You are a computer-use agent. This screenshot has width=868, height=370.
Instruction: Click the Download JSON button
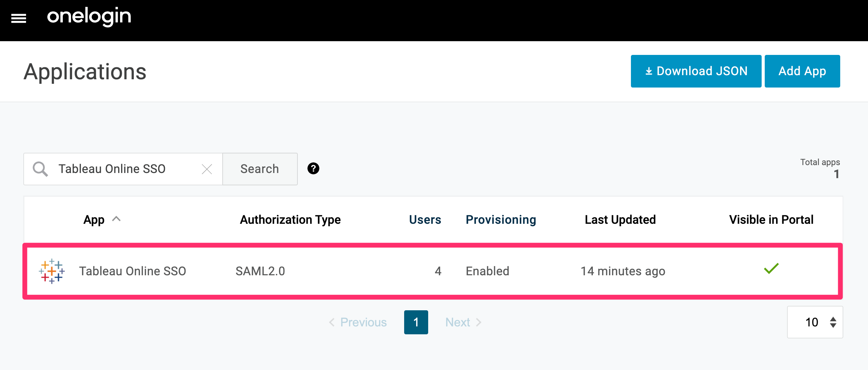coord(696,71)
